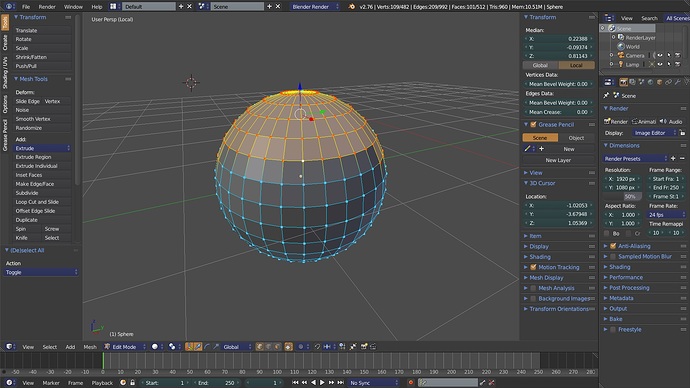690x388 pixels.
Task: Open the Image Editor display dropdown
Action: coord(654,133)
